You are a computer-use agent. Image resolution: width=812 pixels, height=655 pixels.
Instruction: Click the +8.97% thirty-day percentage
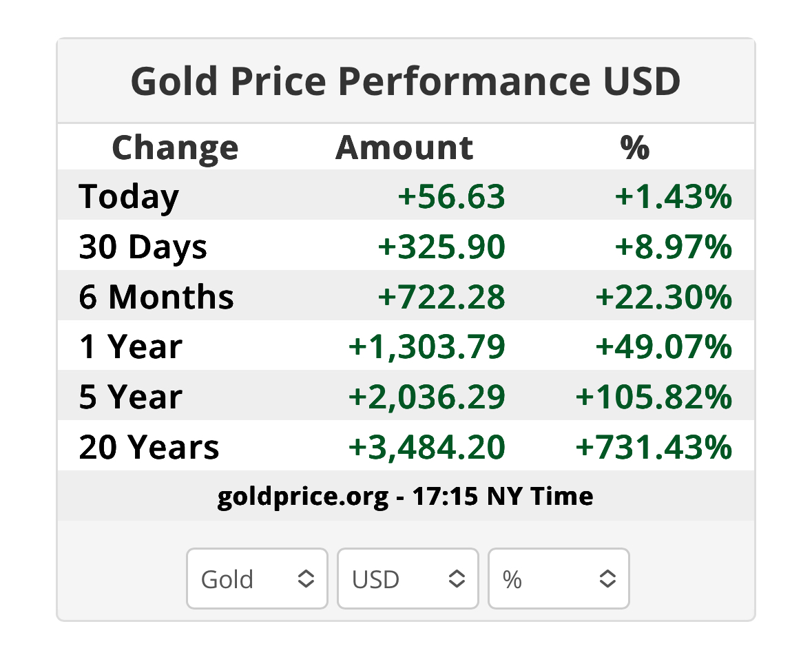(x=673, y=247)
